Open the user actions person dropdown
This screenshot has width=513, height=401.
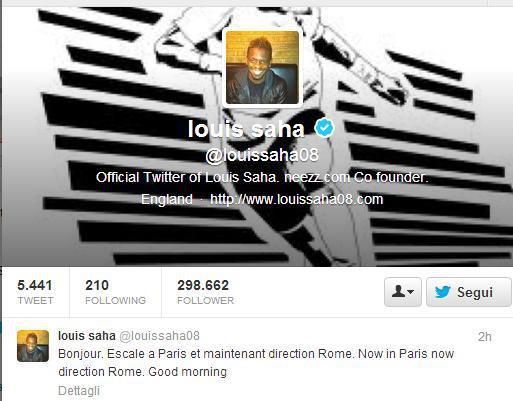coord(403,292)
